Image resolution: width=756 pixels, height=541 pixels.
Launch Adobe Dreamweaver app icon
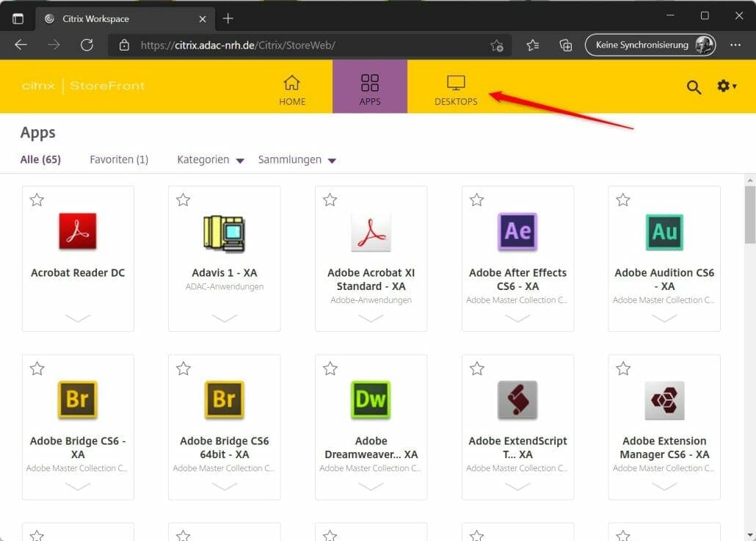(370, 400)
